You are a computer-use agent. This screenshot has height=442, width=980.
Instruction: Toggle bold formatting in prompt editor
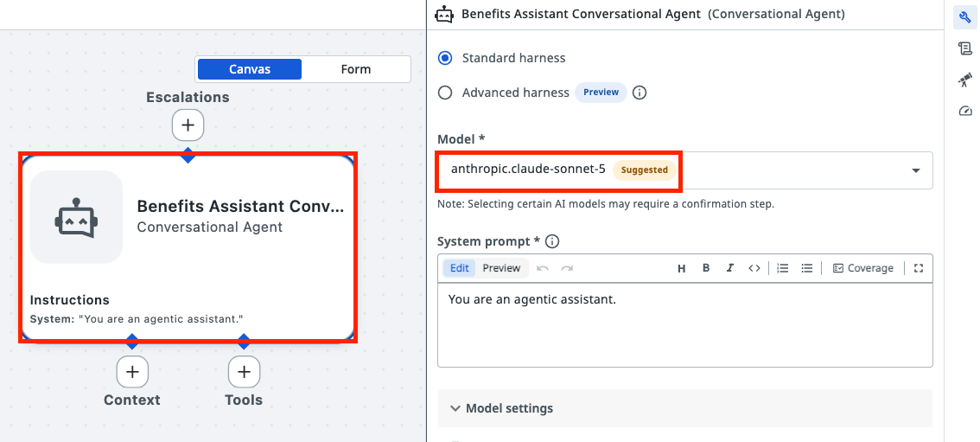[x=706, y=268]
